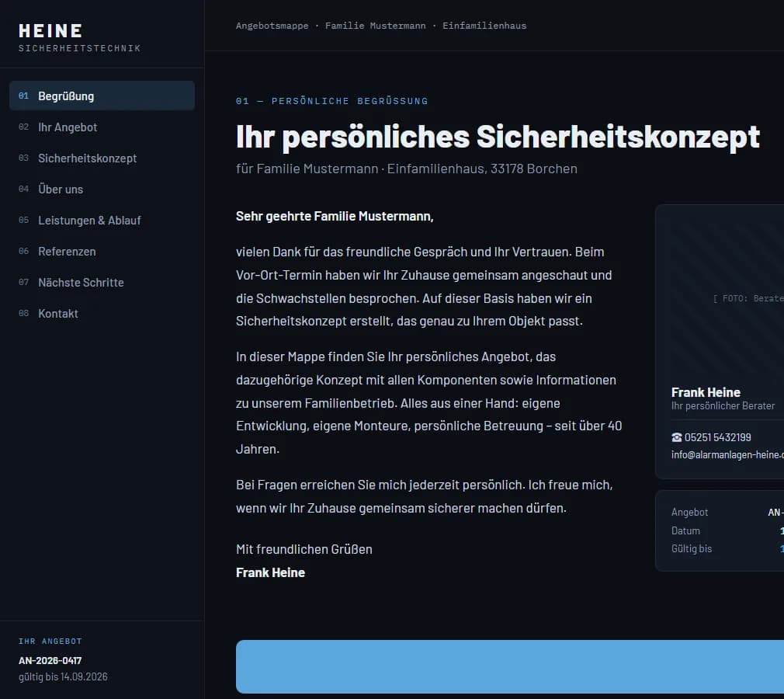The image size is (784, 699).
Task: Click the advisor photo placeholder
Action: (727, 298)
